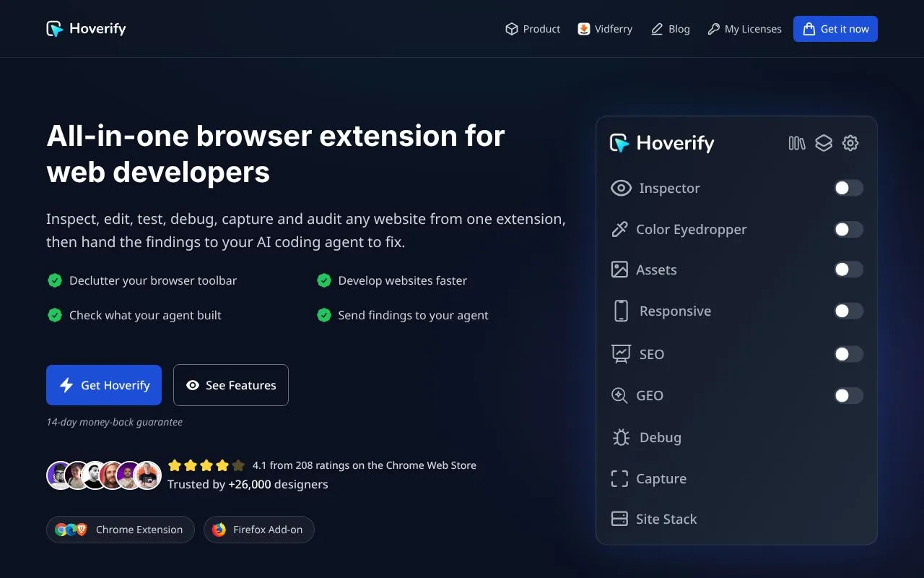Screen dimensions: 924x578
Task: Open the Product menu in the navbar
Action: [x=533, y=29]
